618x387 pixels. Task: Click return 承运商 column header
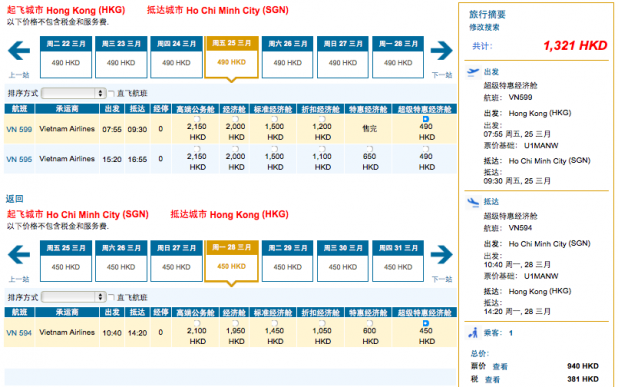[67, 313]
